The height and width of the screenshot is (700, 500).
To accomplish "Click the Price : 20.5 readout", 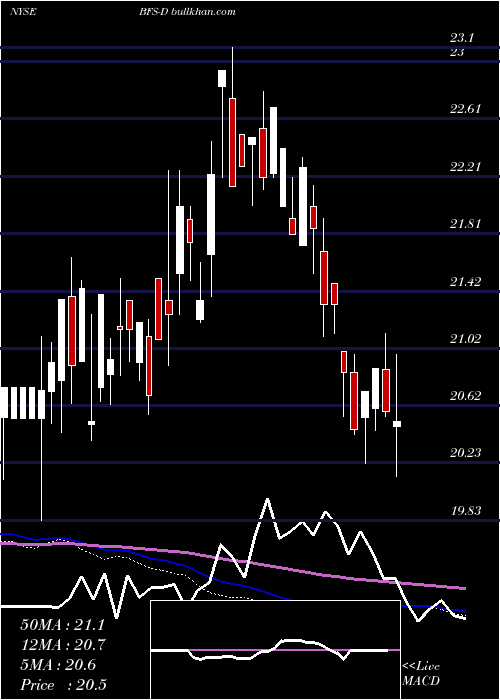I will tap(63, 685).
